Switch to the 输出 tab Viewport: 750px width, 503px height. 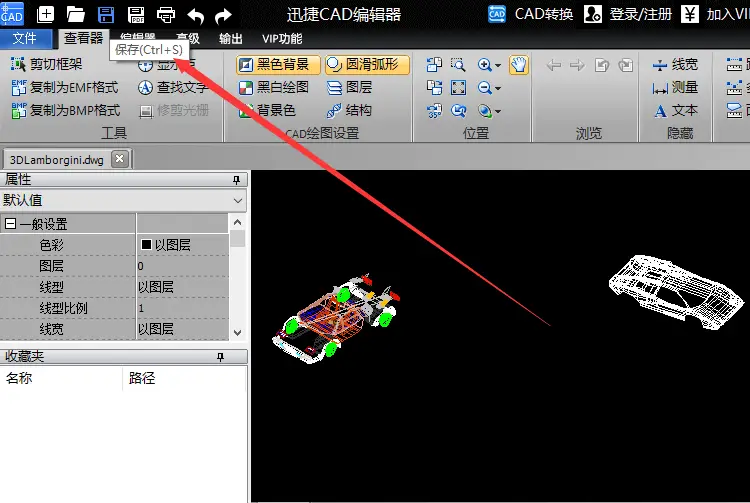pos(231,38)
